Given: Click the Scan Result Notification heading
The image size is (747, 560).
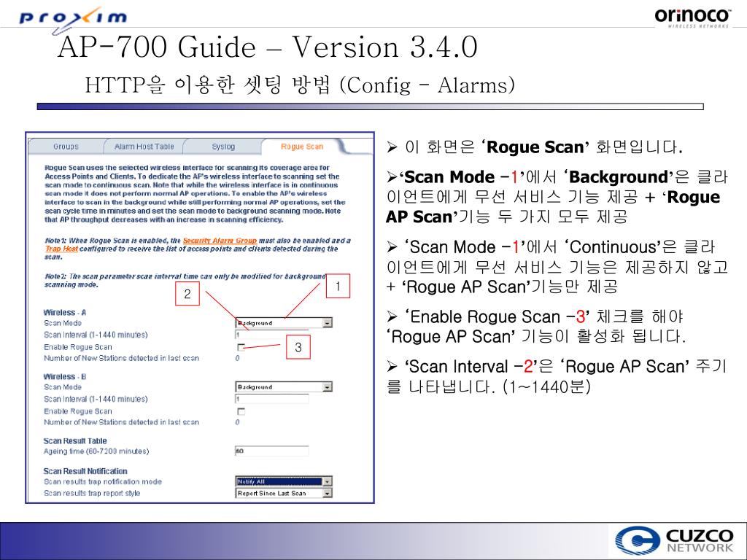Looking at the screenshot, I should 85,471.
